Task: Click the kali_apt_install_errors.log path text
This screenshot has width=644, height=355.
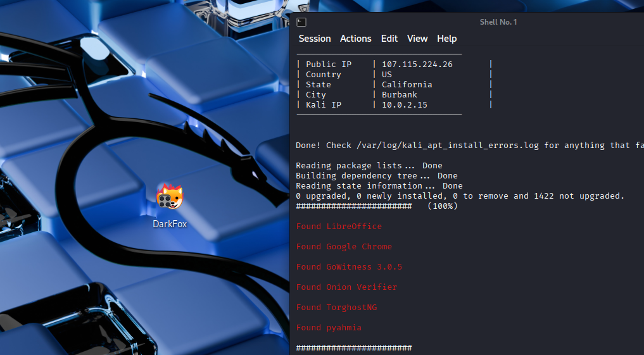Action: tap(448, 146)
